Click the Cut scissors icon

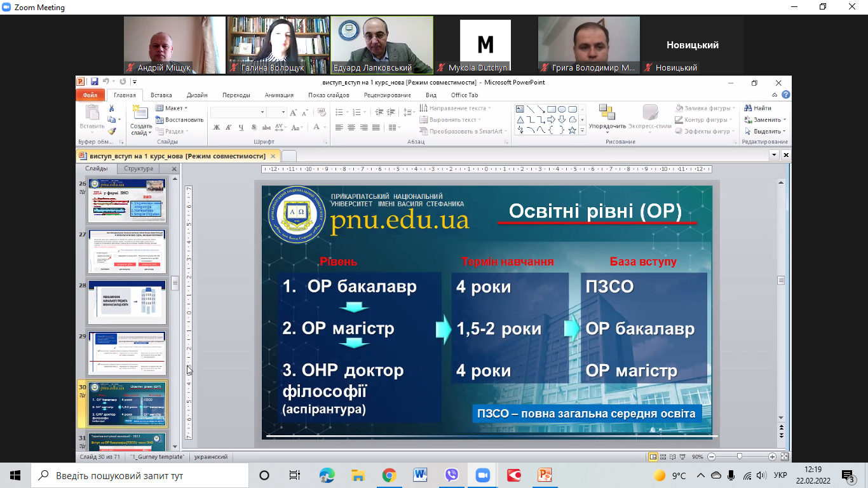[x=112, y=109]
